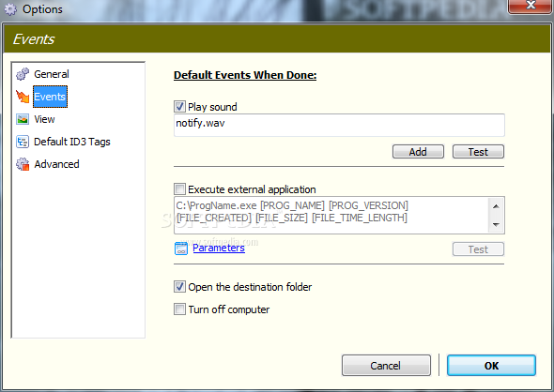Screen dimensions: 554x392
Task: Uncheck the Play sound checkbox
Action: tap(179, 107)
